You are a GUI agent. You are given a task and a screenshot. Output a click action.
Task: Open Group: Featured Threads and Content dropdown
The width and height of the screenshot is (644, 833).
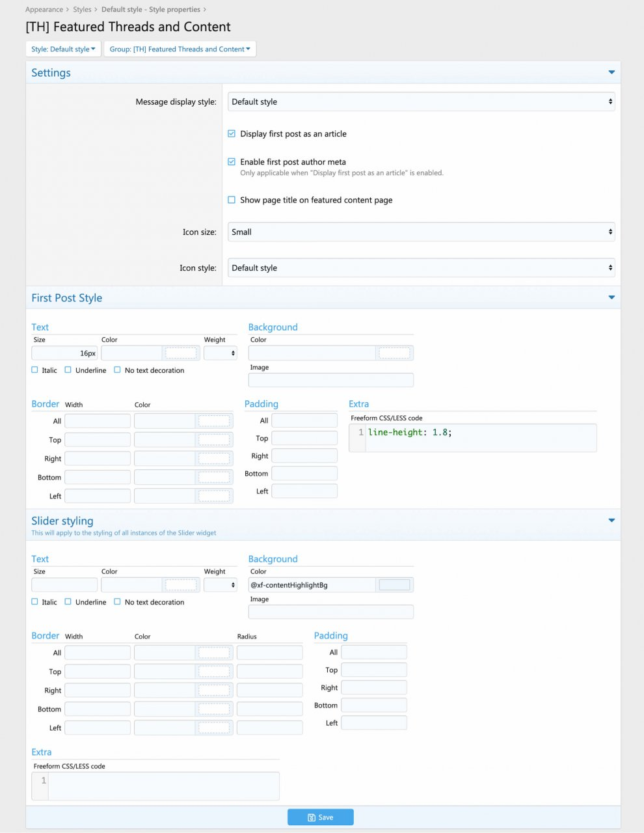point(180,49)
